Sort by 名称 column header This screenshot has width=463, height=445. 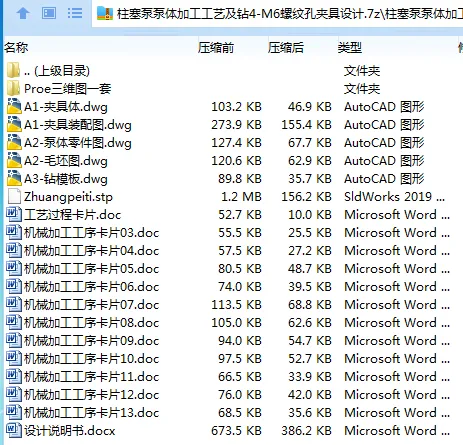point(16,48)
